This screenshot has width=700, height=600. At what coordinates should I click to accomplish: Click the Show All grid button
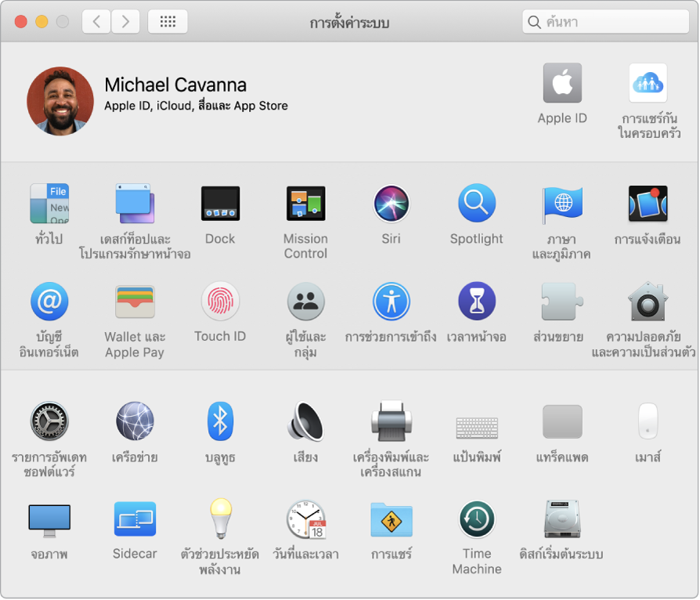(168, 21)
